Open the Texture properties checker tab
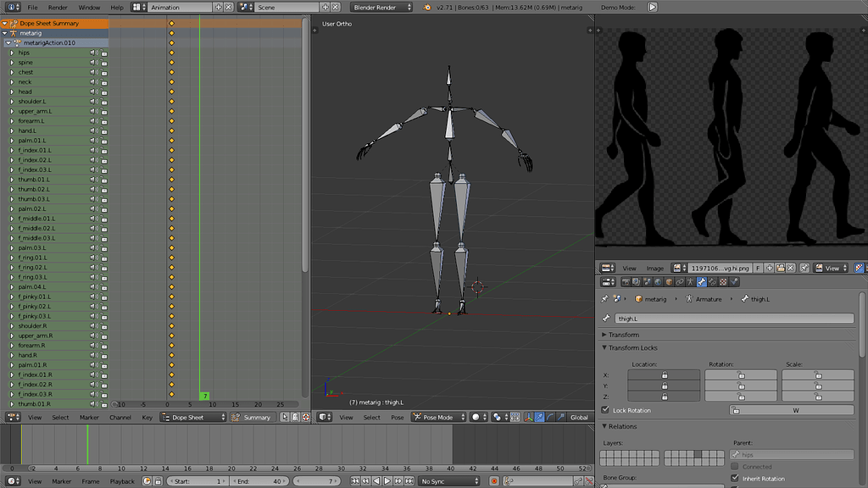 723,282
